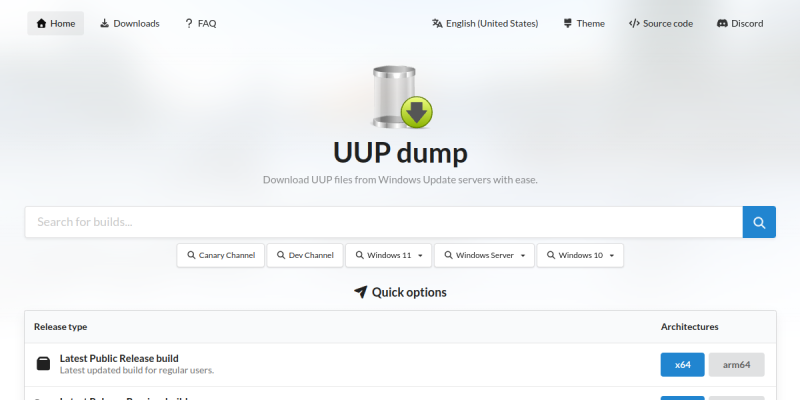Click the Quick options heading
This screenshot has height=400, width=800.
401,292
